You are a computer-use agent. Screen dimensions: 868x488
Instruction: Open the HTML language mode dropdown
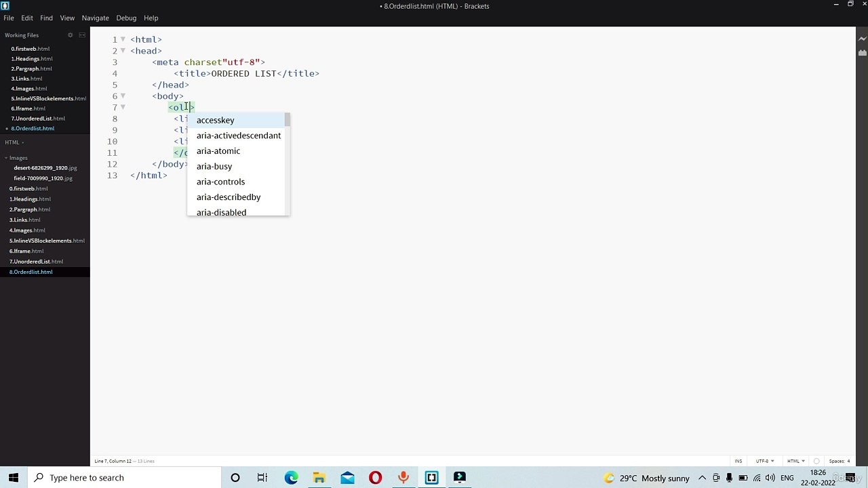pos(795,461)
